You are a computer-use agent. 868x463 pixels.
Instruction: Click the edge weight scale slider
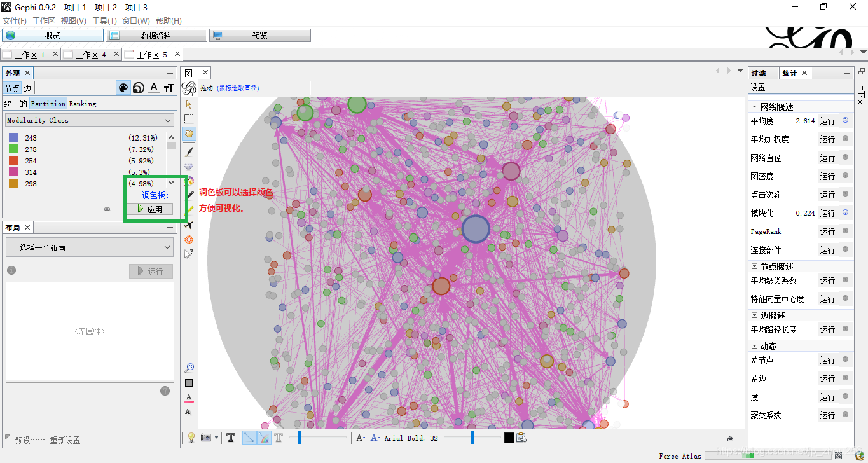318,438
